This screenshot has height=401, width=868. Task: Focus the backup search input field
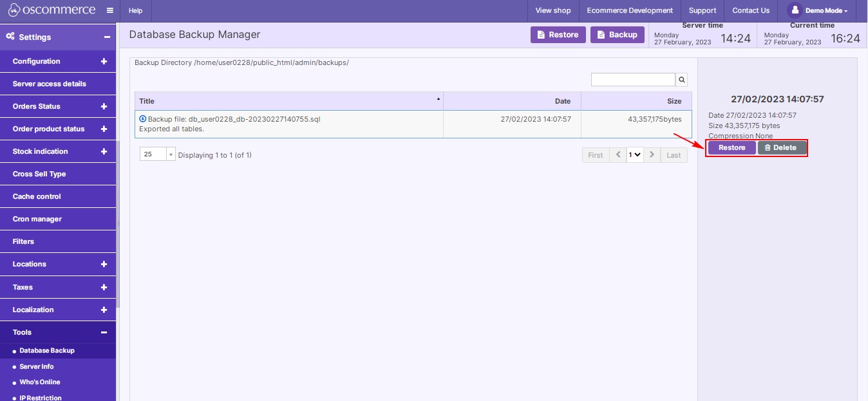tap(633, 80)
